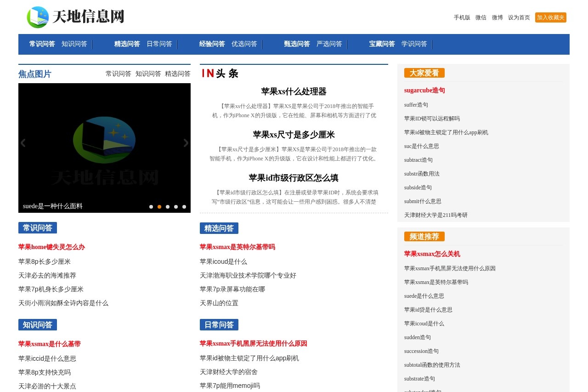Image resolution: width=588 pixels, height=392 pixels.
Task: Open article 天津必去的海滩推荐
Action: pyautogui.click(x=47, y=275)
